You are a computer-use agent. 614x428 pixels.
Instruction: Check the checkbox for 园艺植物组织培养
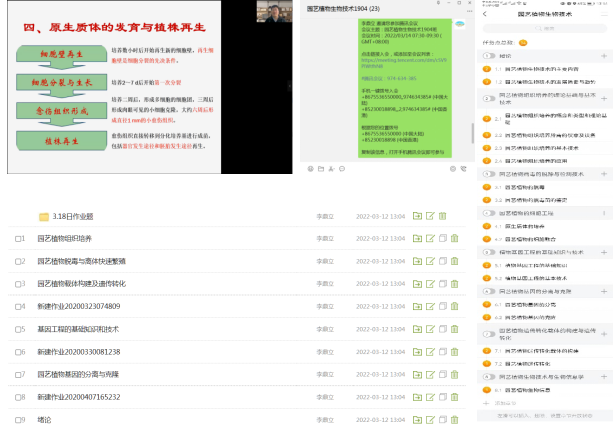pyautogui.click(x=20, y=238)
